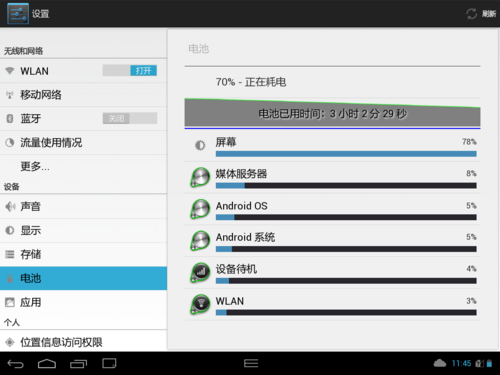The image size is (500, 375).
Task: Tap the 刷新 refresh label
Action: tap(489, 14)
